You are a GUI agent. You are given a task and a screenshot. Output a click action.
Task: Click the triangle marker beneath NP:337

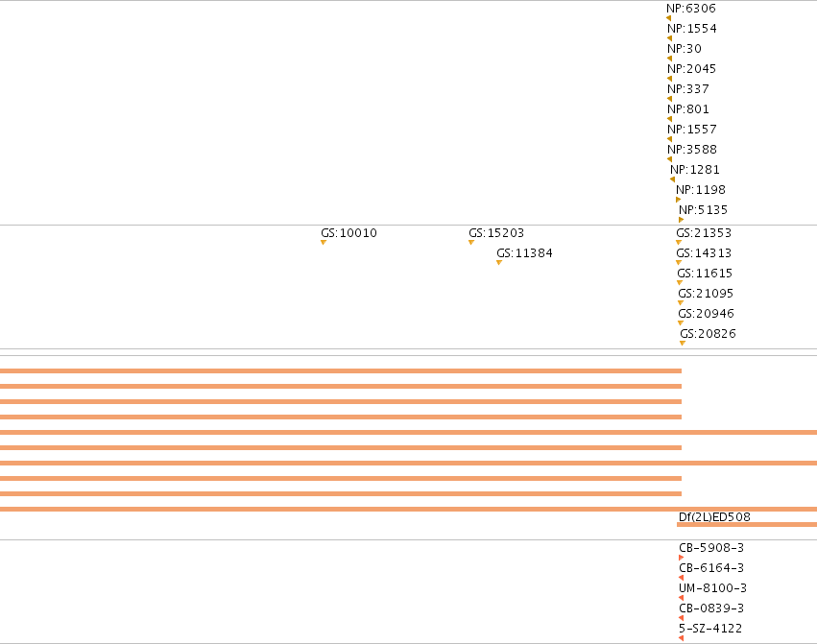[669, 99]
